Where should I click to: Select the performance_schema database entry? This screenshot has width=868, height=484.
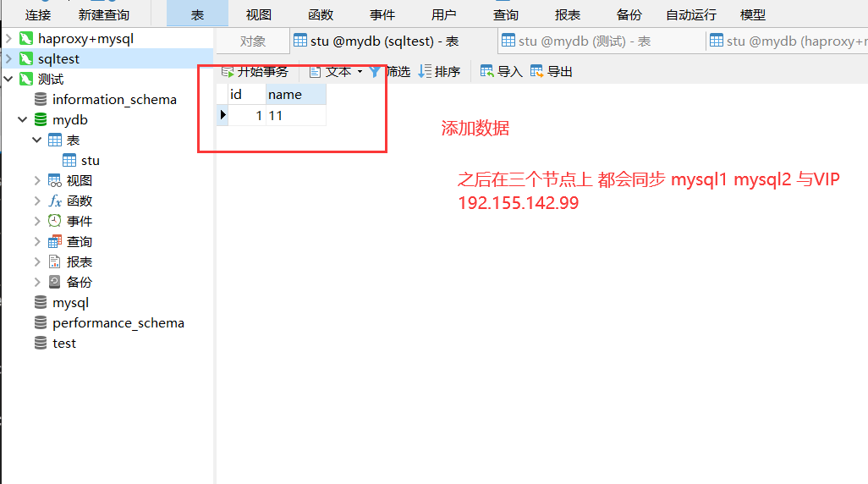(118, 323)
